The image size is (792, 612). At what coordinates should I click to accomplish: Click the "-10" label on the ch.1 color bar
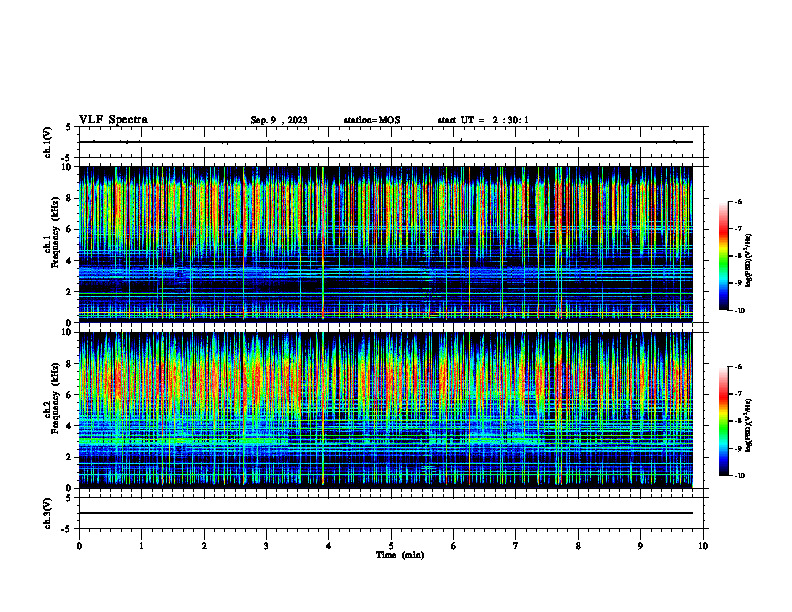[739, 310]
